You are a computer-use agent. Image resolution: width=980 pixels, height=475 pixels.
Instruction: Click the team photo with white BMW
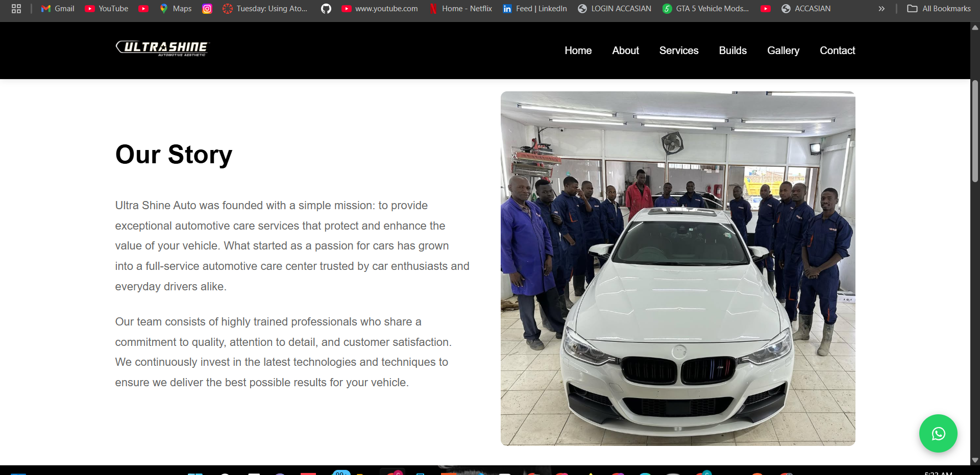pos(677,268)
